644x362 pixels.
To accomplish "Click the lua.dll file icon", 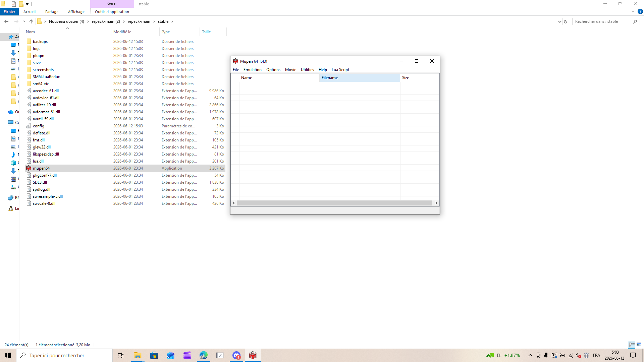I will coord(29,161).
